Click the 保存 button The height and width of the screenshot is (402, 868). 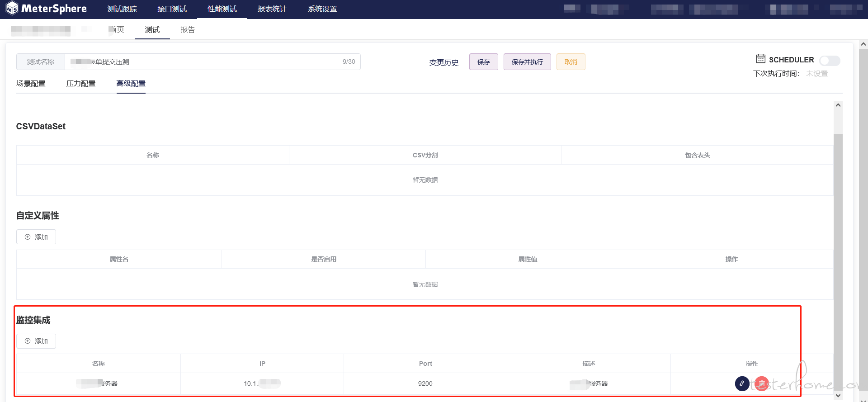coord(484,62)
